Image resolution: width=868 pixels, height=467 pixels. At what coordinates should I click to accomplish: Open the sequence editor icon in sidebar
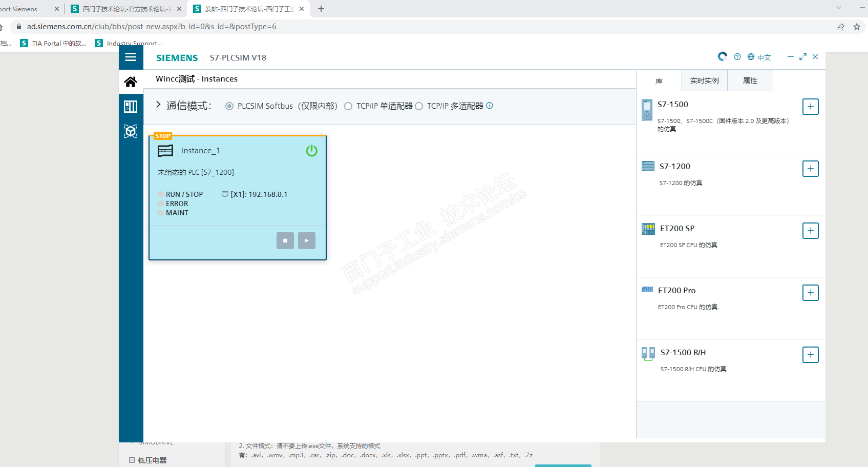[x=131, y=131]
